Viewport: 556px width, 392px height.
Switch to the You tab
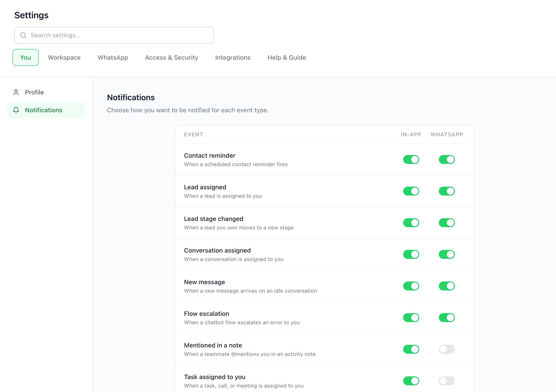26,58
